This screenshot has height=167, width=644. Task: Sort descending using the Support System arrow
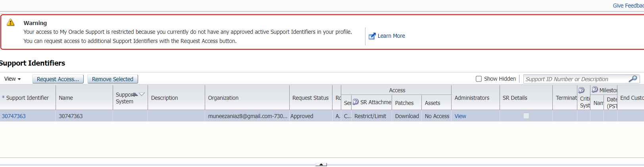pos(142,94)
